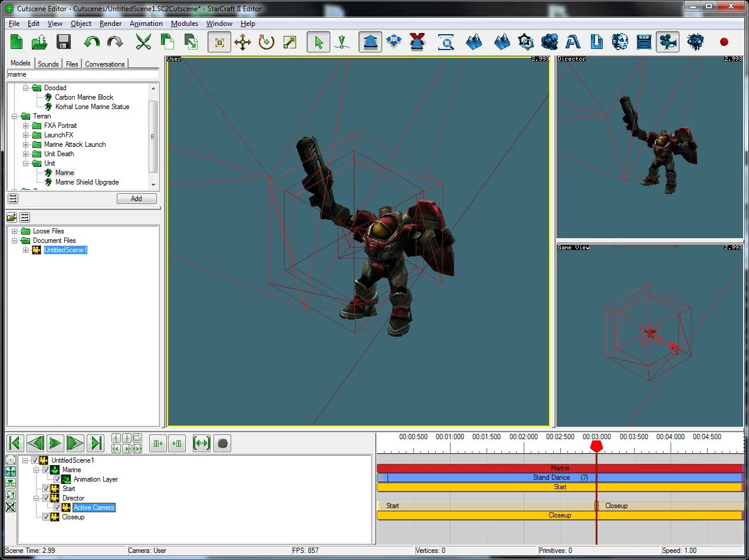749x560 pixels.
Task: Expand the LaunchFX folder
Action: tap(26, 135)
